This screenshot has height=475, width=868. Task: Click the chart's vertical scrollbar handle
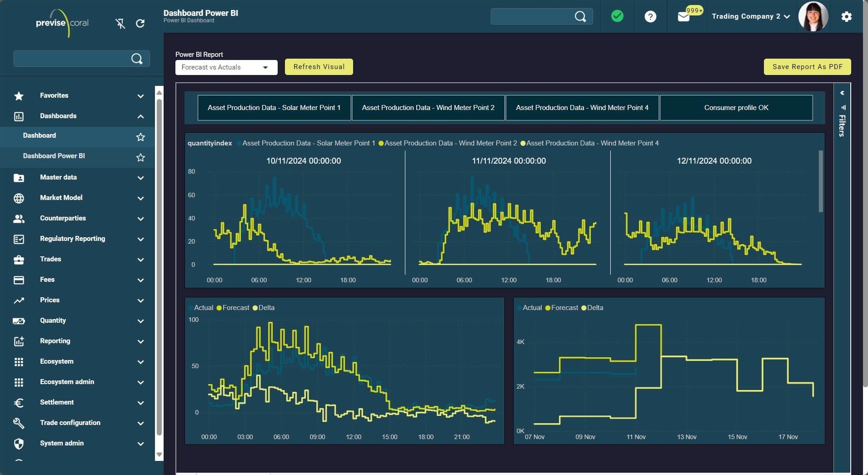[820, 182]
